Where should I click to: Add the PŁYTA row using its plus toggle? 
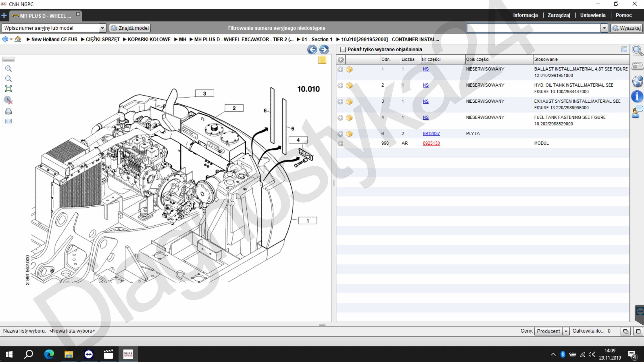click(340, 134)
